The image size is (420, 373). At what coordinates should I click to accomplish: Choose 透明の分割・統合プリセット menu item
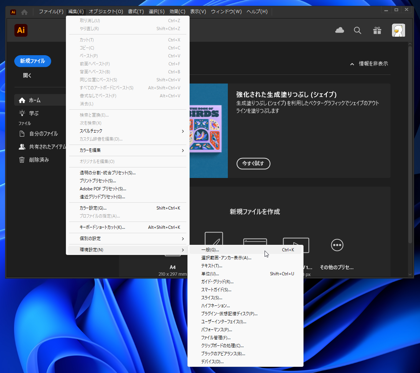[x=128, y=173]
